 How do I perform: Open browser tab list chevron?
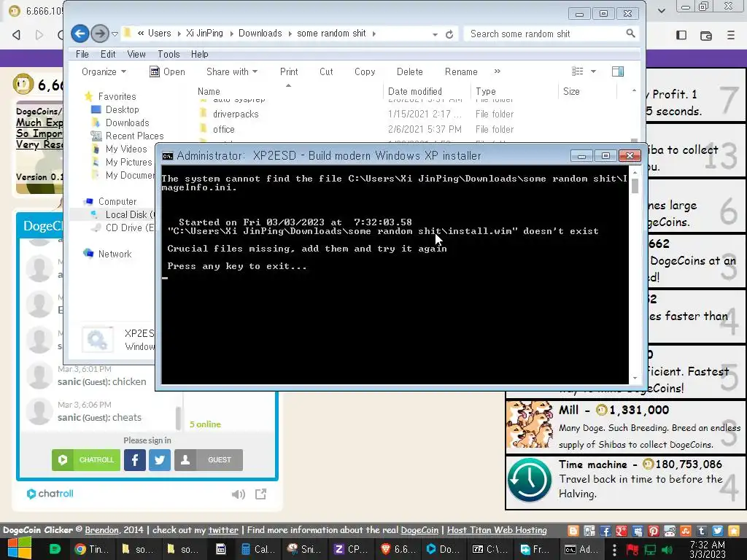661,10
